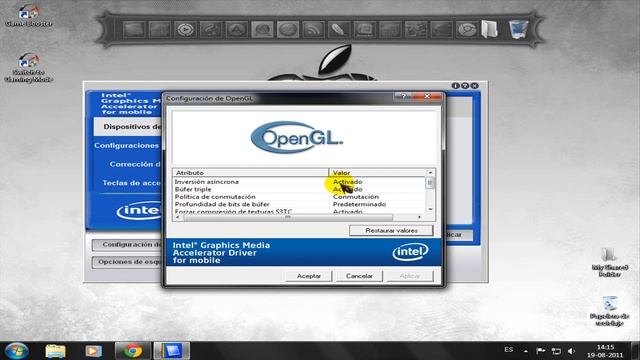Click the volume speaker tray icon
The width and height of the screenshot is (640, 360).
[571, 351]
